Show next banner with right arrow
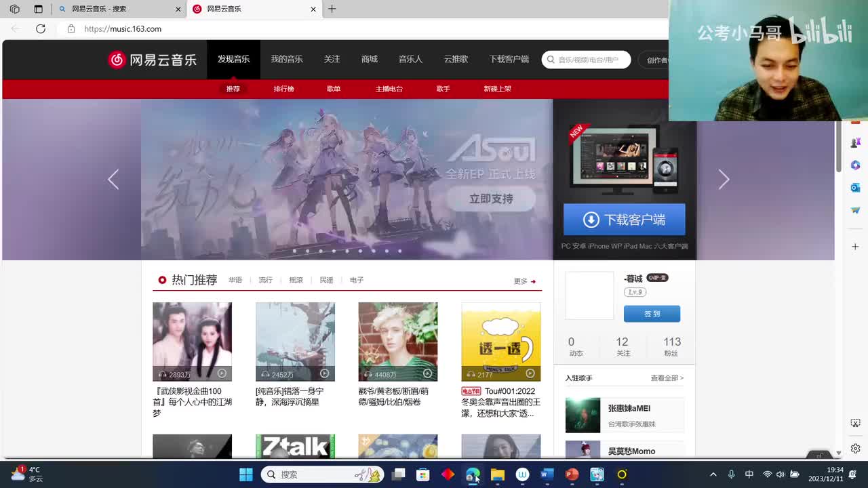 click(x=724, y=180)
